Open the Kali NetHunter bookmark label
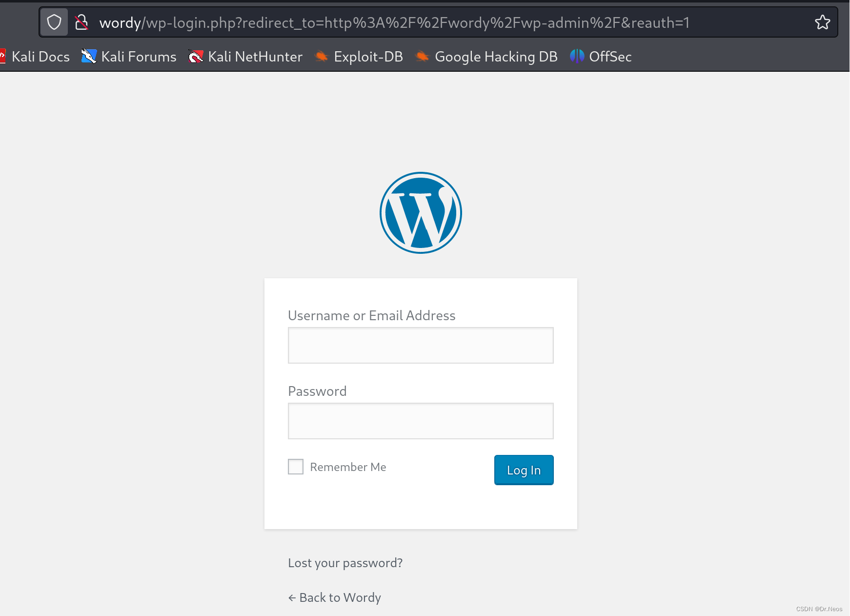The image size is (850, 616). [255, 57]
